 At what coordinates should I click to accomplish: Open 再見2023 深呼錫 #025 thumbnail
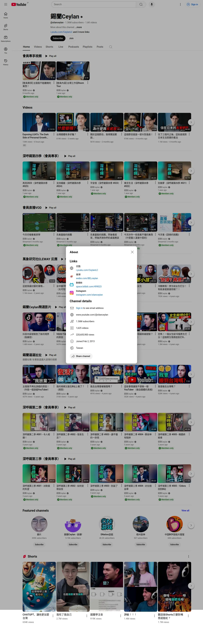pyautogui.click(x=39, y=171)
